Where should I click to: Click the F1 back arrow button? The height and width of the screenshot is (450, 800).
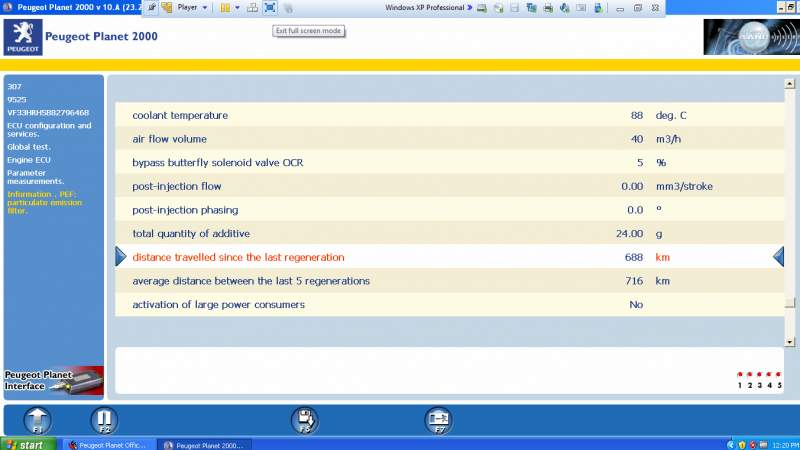37,420
